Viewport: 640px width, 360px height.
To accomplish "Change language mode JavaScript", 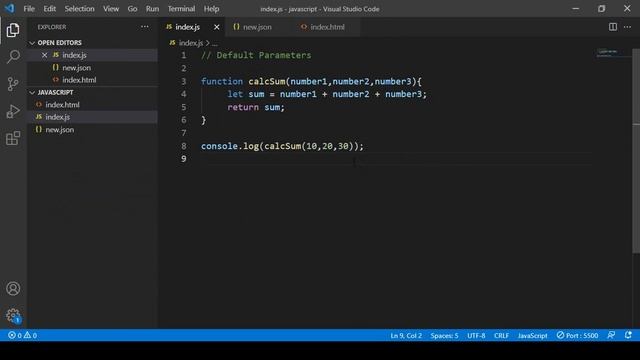I will point(532,336).
